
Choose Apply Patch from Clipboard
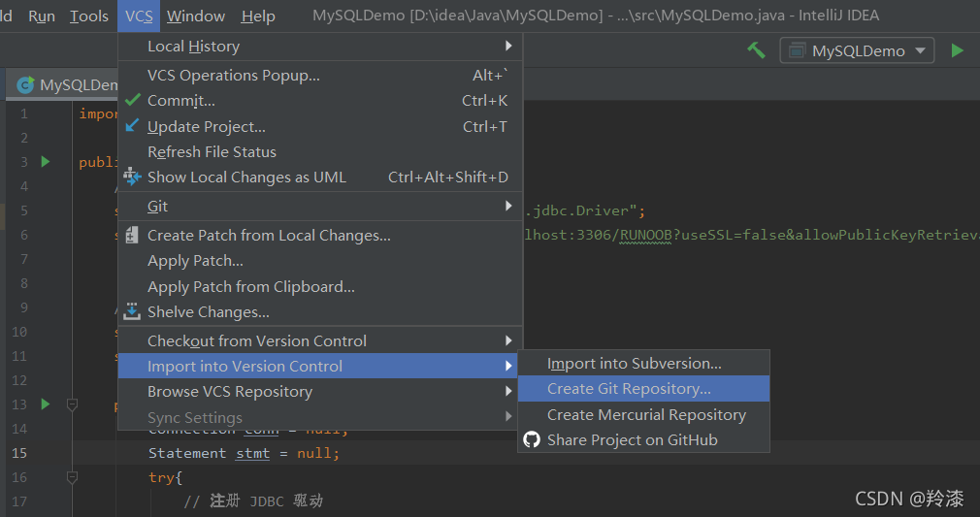click(x=320, y=286)
